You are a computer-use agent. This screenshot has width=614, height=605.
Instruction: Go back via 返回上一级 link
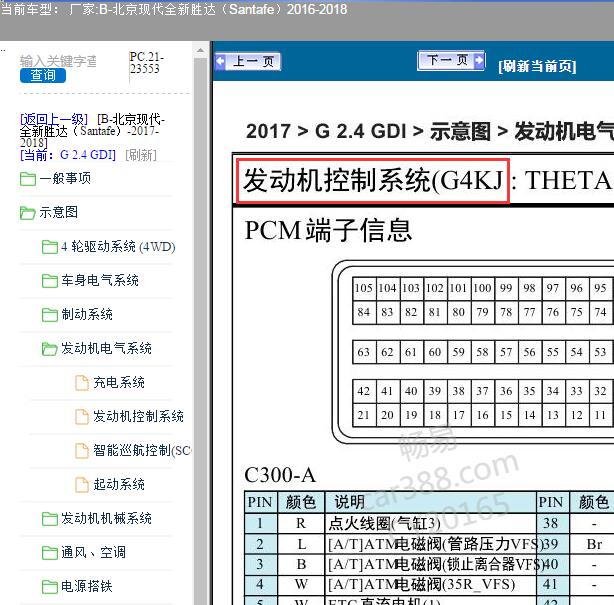(x=54, y=119)
